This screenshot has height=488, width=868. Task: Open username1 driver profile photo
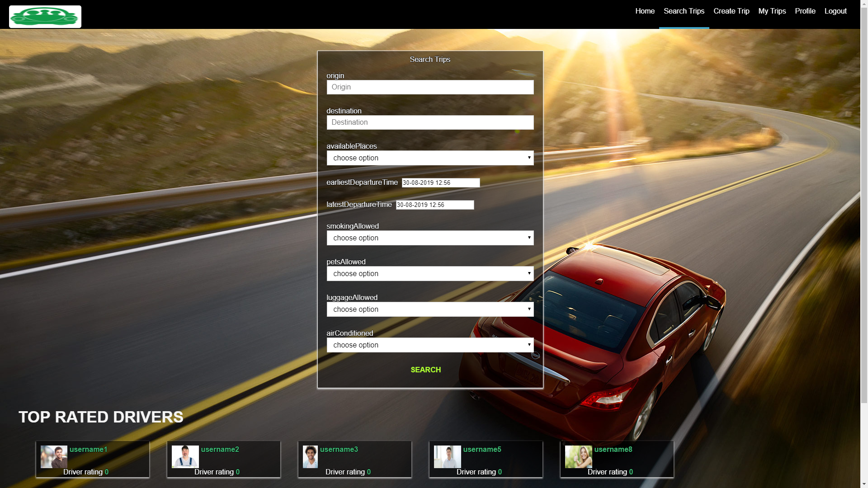pos(54,457)
